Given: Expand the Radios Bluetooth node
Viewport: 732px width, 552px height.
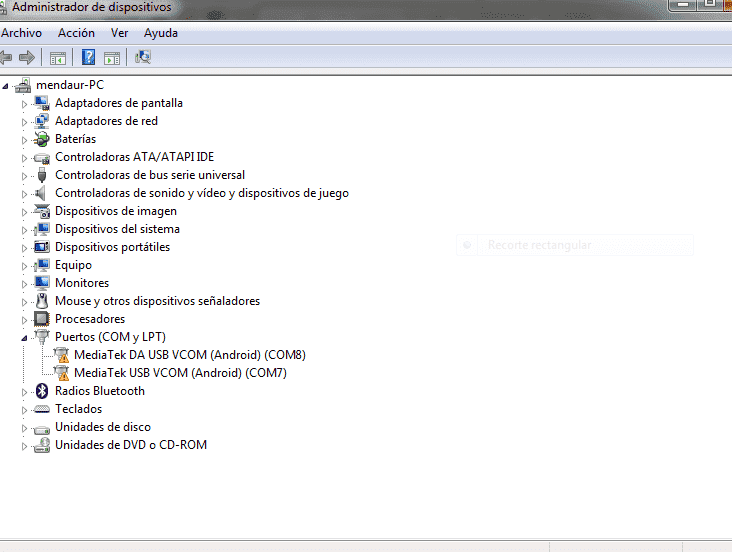Looking at the screenshot, I should (x=24, y=392).
